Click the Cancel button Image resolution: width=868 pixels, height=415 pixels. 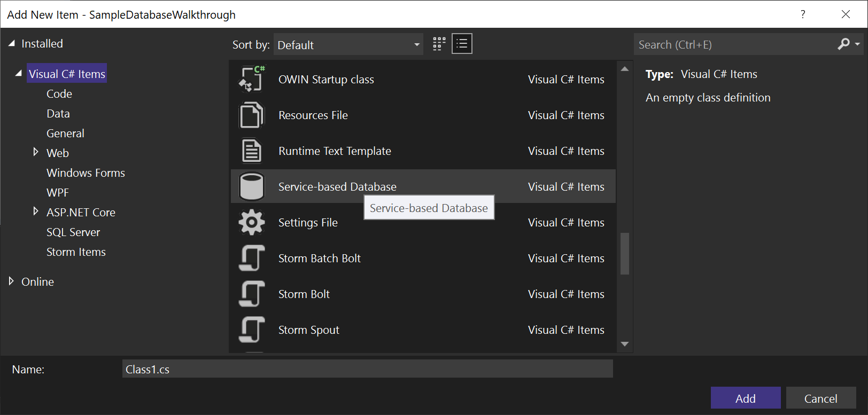(820, 398)
